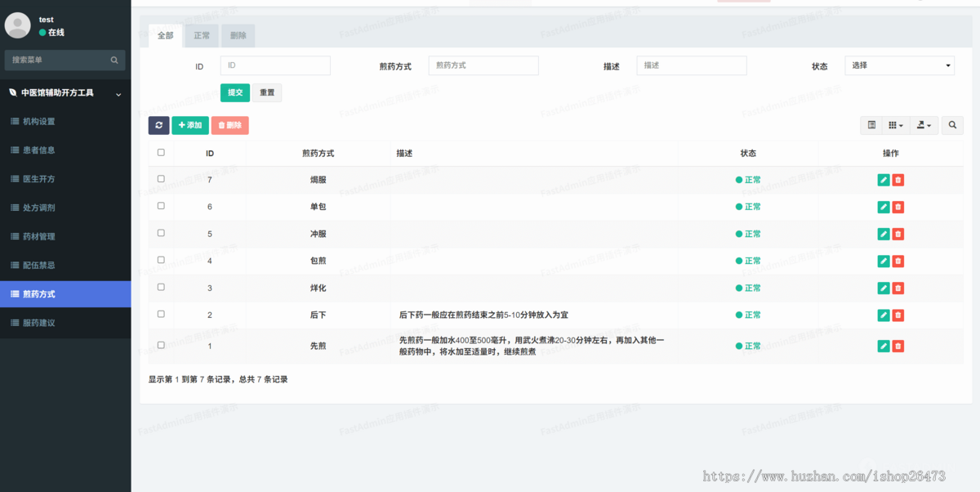Image resolution: width=980 pixels, height=492 pixels.
Task: Click the 添加 button
Action: tap(190, 125)
